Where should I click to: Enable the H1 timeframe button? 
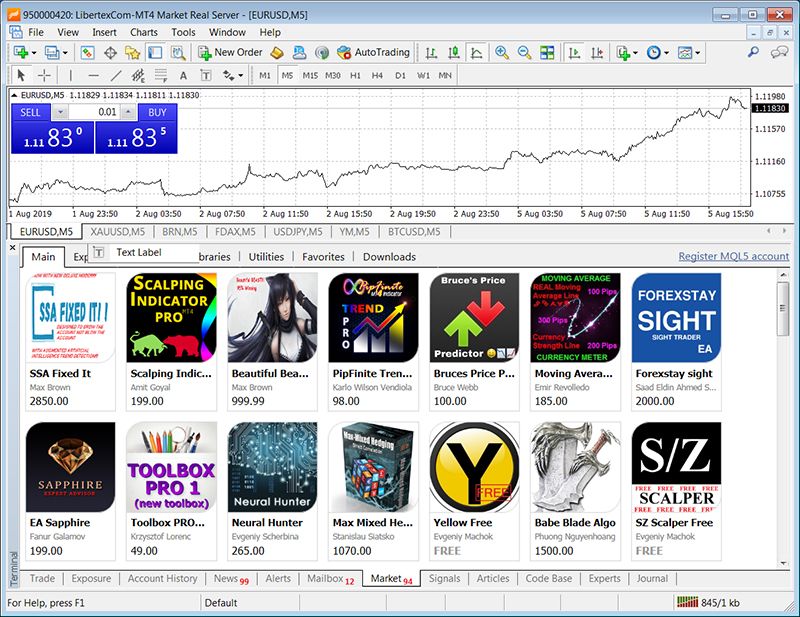coord(355,76)
